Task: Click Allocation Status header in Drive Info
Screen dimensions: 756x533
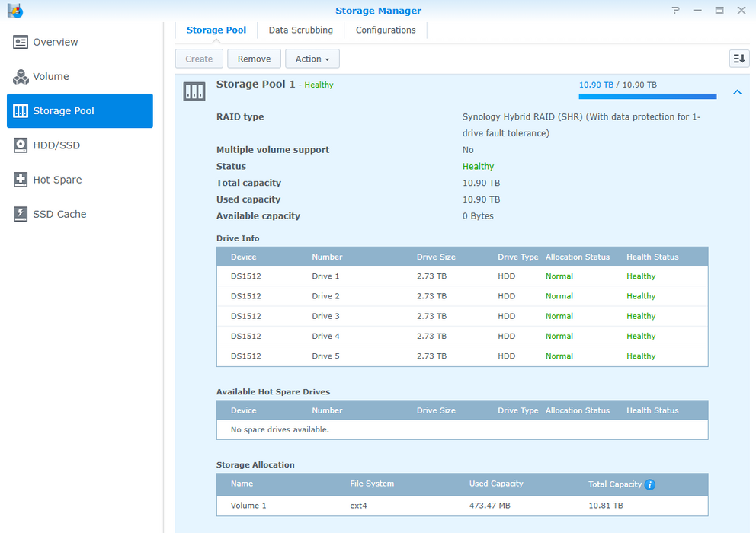Action: click(578, 257)
